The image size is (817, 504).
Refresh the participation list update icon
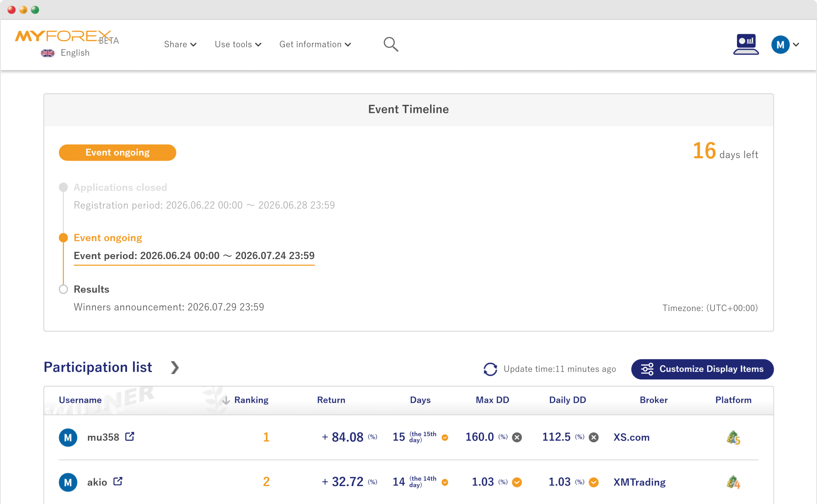tap(490, 369)
